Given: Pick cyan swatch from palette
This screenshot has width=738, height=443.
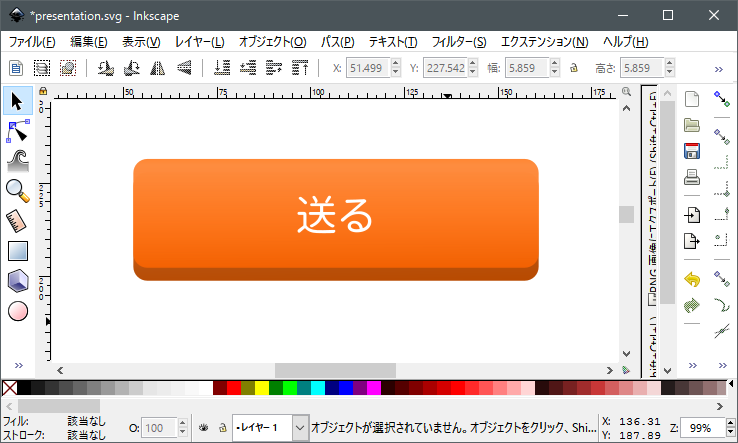Looking at the screenshot, I should (318, 388).
